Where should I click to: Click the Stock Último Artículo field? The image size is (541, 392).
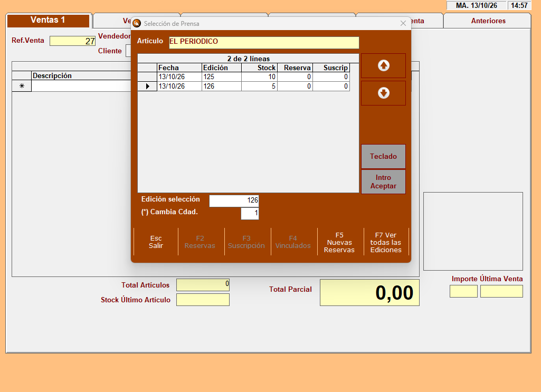tap(203, 300)
